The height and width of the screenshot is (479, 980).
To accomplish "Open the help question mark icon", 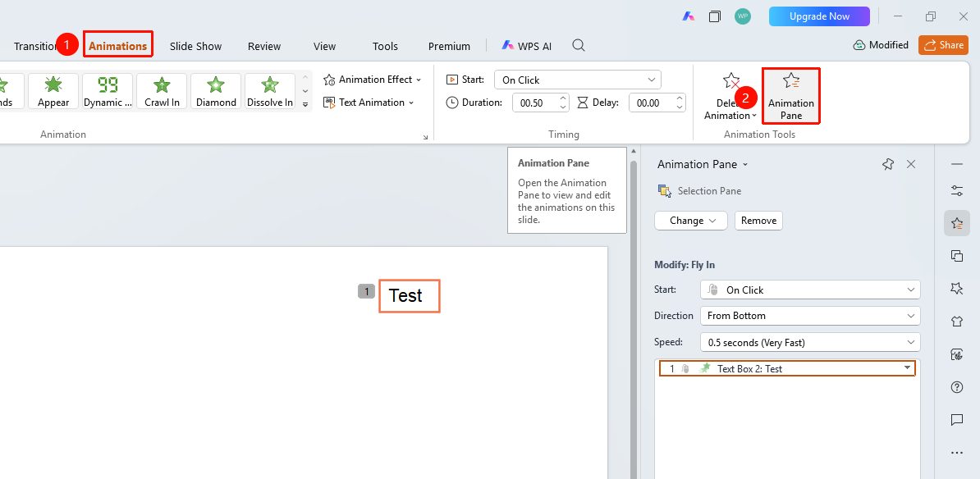I will (956, 387).
